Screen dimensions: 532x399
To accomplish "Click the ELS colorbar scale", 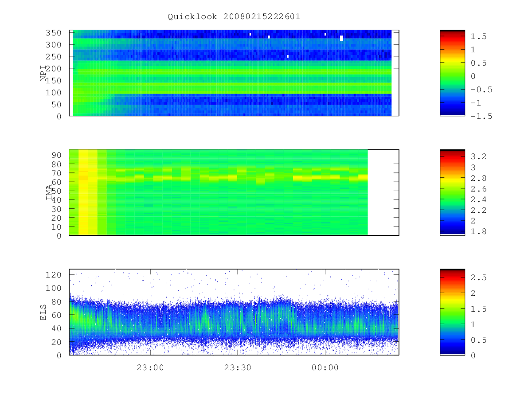I will tap(452, 312).
